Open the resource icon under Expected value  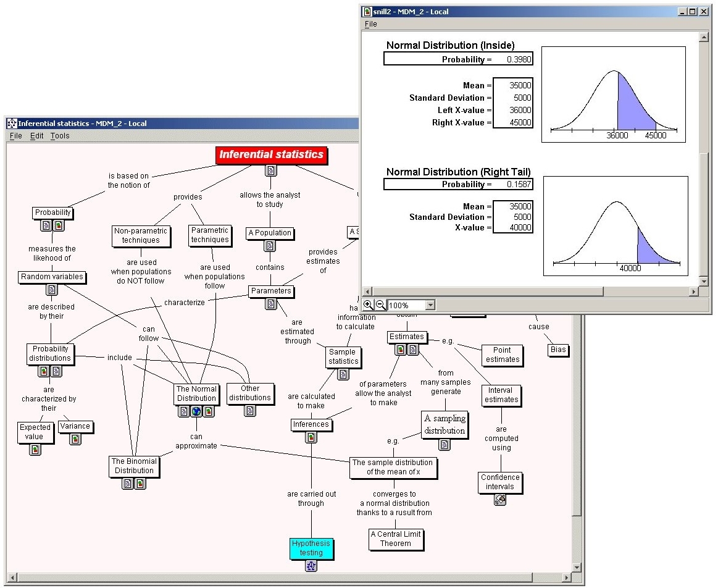click(x=35, y=450)
